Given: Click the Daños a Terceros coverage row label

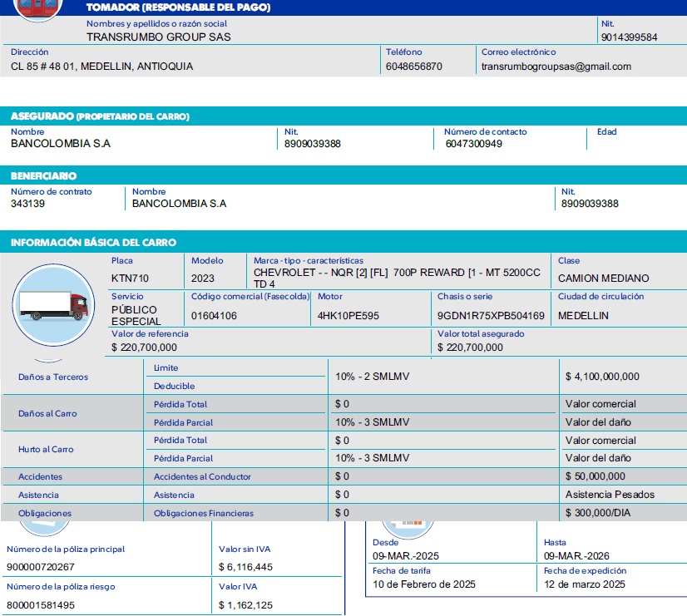Looking at the screenshot, I should coord(53,377).
